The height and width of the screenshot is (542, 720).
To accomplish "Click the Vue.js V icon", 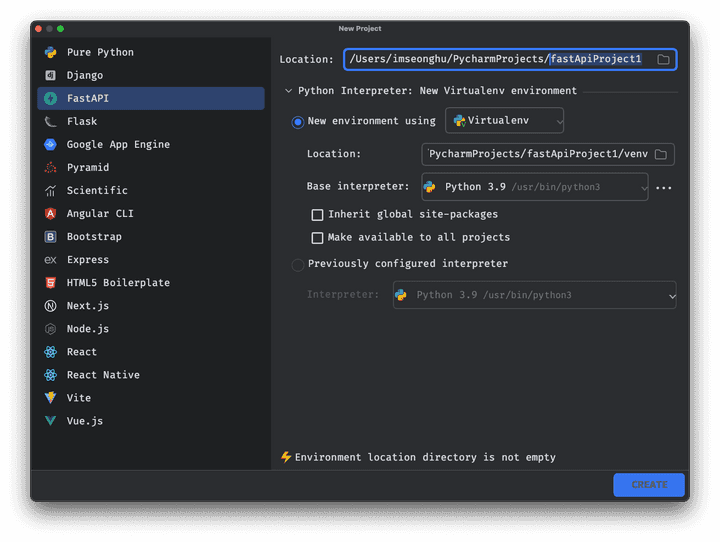I will click(51, 421).
